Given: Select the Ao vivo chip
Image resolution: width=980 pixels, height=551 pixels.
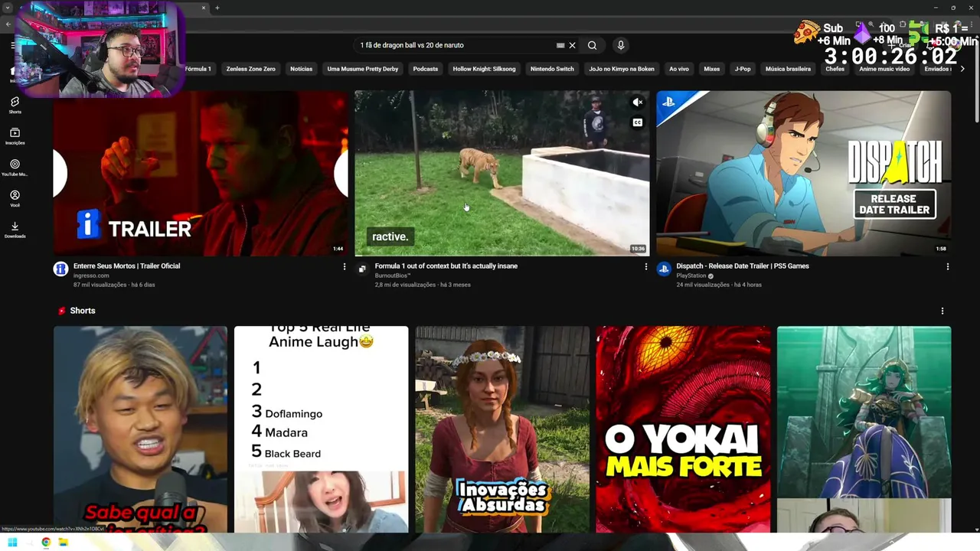Looking at the screenshot, I should [679, 69].
